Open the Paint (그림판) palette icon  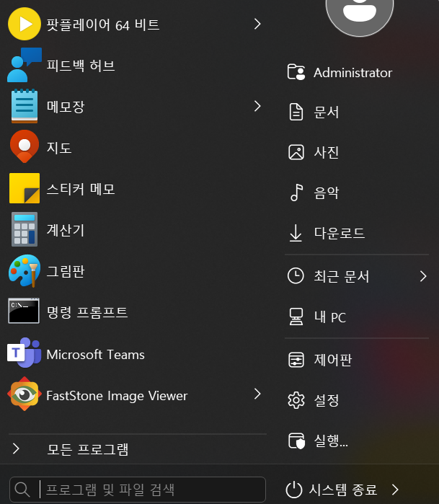(x=25, y=270)
